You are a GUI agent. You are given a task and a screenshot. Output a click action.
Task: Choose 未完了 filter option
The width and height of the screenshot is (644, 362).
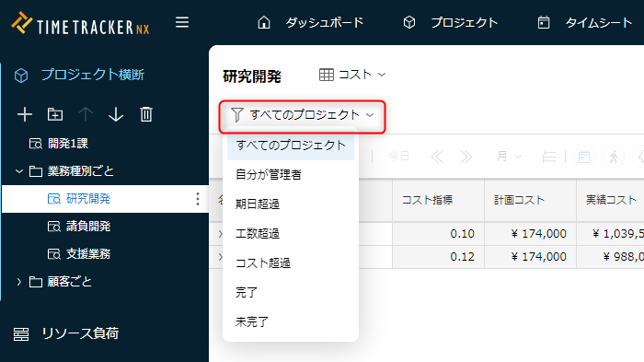tap(291, 321)
